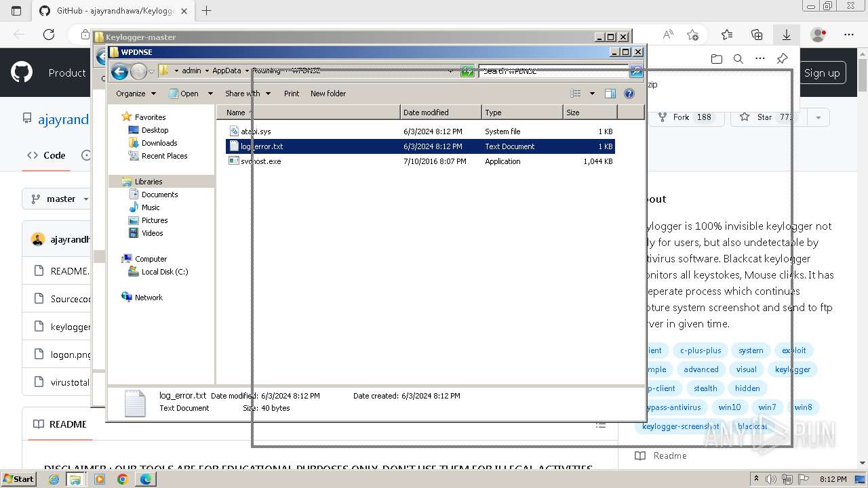Open Recent Places in navigation pane
Screen dimensions: 868x488
(164, 156)
